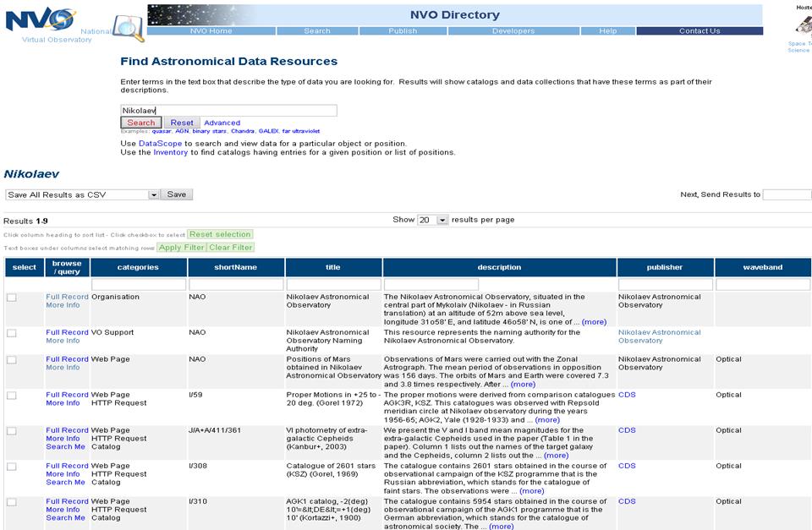Screen dimensions: 812x530
Task: Click the categories filter text box
Action: [x=138, y=284]
